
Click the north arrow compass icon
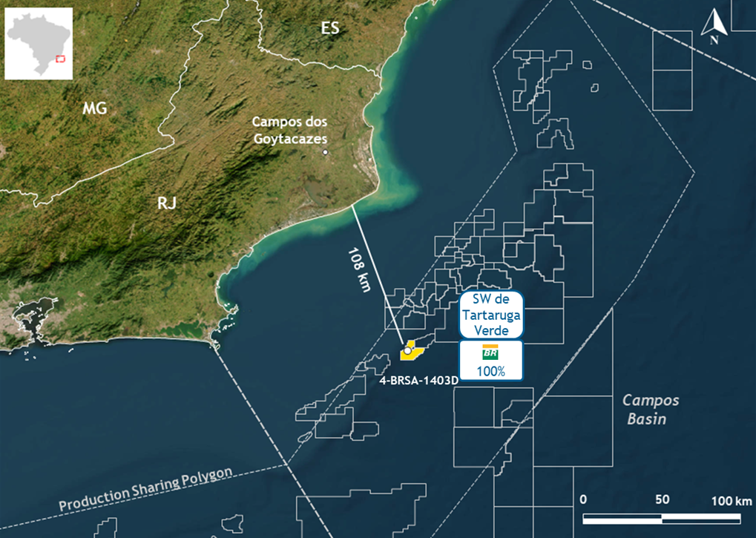[712, 27]
